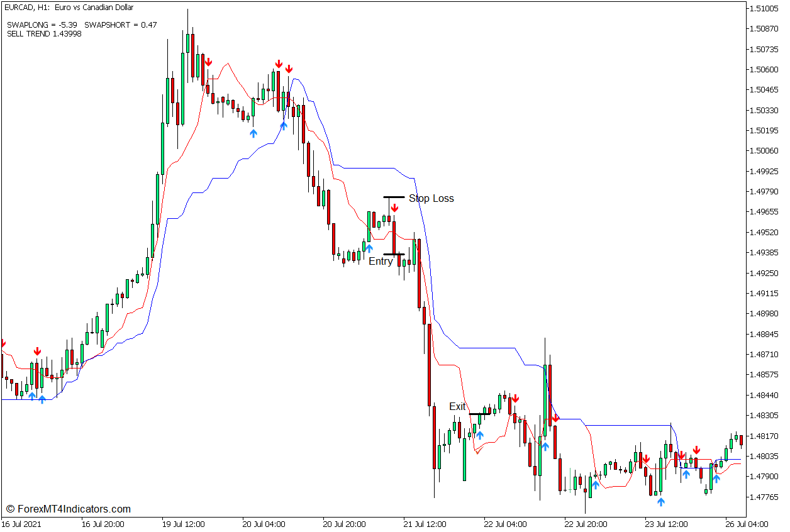Click the EURCAD H1 chart title
The width and height of the screenshot is (790, 532).
[x=69, y=8]
